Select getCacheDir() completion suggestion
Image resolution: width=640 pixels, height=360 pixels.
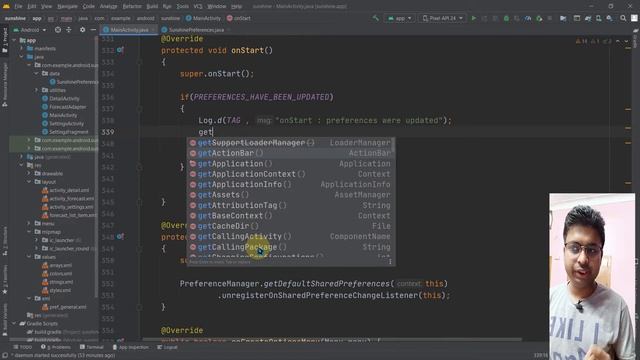pos(291,226)
